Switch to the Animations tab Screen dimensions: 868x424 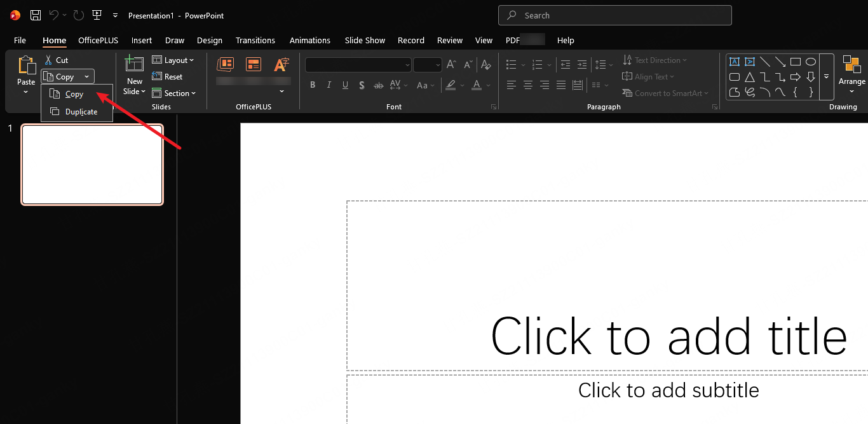[x=310, y=40]
